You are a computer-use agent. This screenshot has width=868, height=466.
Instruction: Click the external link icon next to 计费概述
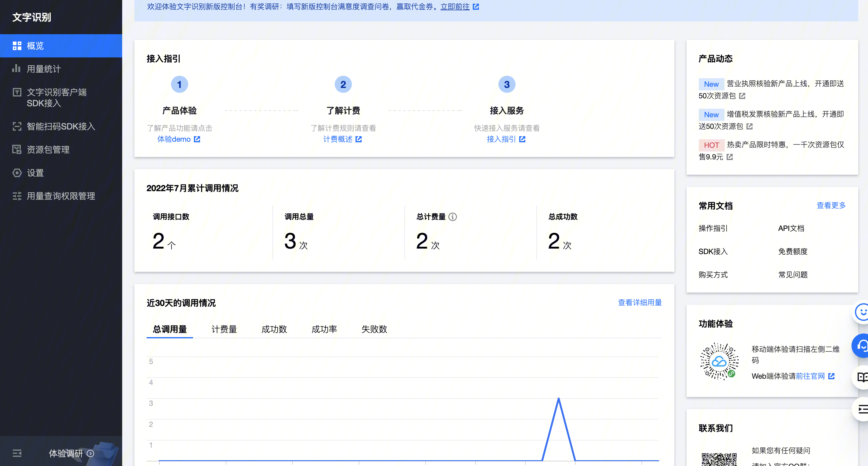[x=359, y=139]
